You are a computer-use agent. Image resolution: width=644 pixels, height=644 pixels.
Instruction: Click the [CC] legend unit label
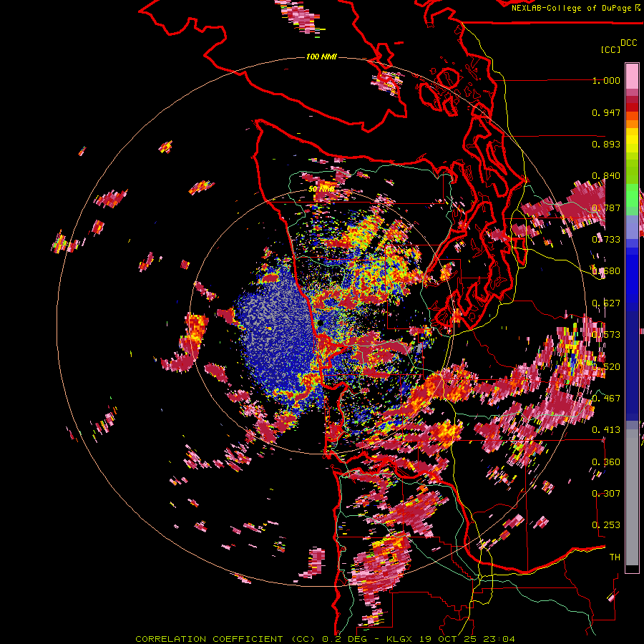[610, 49]
